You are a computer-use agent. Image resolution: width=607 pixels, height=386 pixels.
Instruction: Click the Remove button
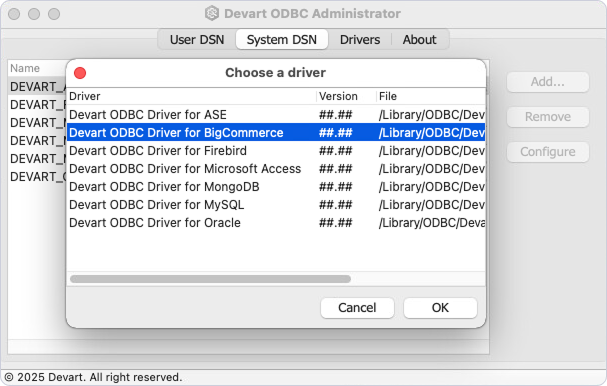pyautogui.click(x=548, y=117)
